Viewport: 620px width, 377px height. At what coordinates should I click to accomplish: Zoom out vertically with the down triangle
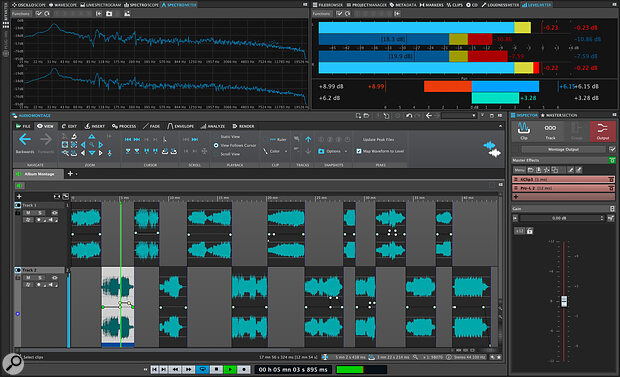(92, 153)
